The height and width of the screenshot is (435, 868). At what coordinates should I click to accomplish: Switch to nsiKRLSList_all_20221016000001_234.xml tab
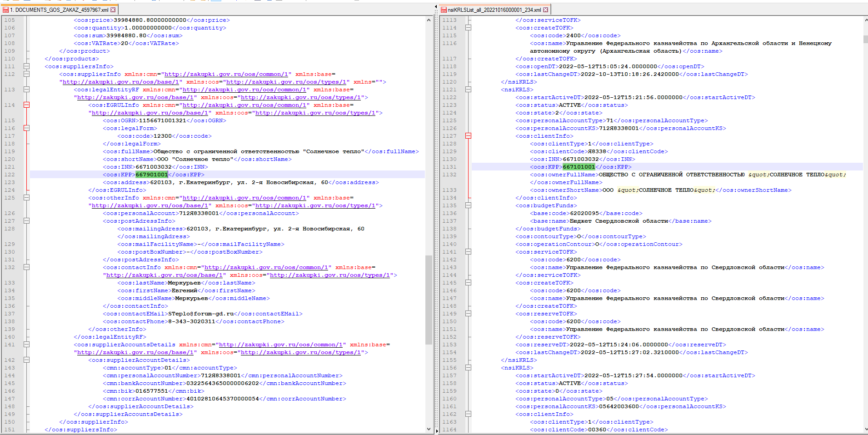tap(494, 10)
